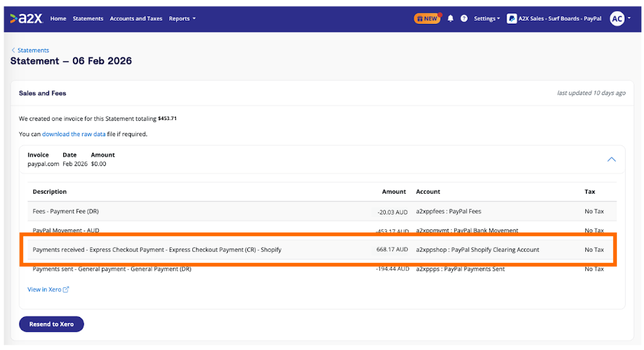The width and height of the screenshot is (644, 350).
Task: Click the download the raw data link
Action: coord(74,134)
